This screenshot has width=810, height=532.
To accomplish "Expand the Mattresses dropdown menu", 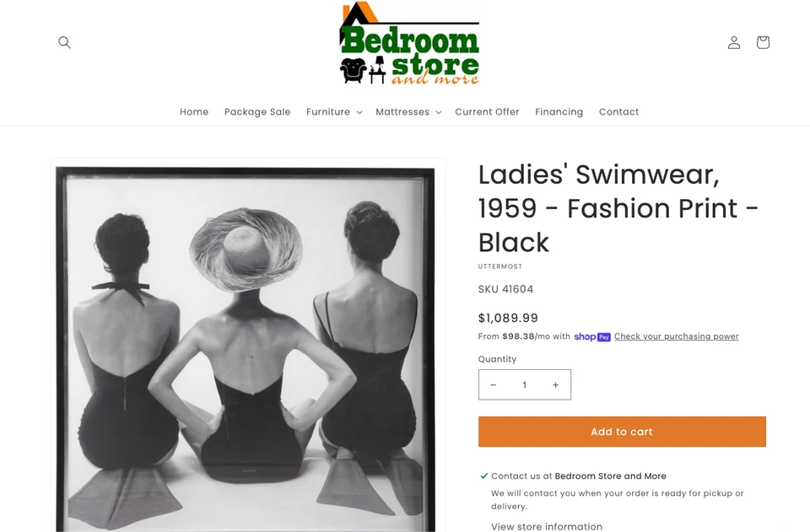I will (x=408, y=112).
